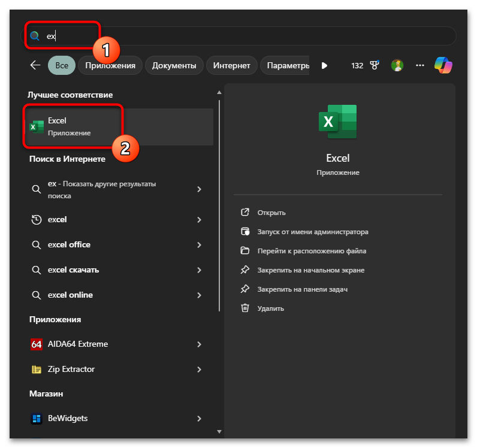Open AIDA64 Extreme app result
477x448 pixels.
(78, 344)
